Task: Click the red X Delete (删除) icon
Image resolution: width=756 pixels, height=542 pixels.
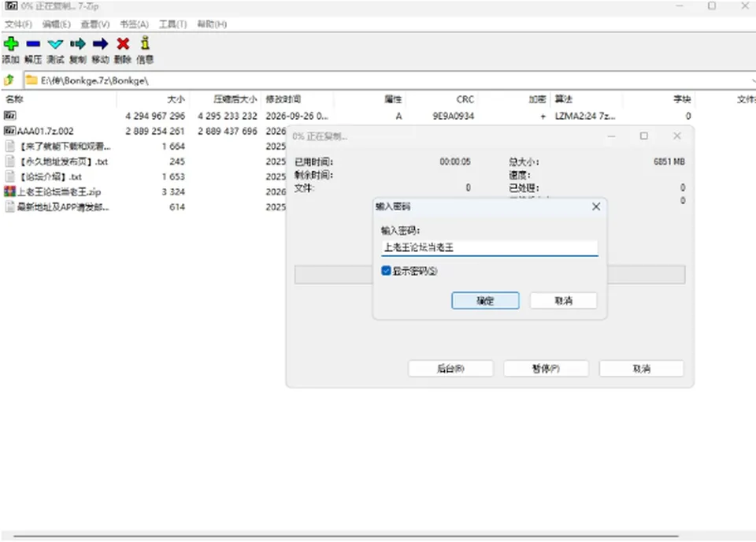Action: [x=123, y=44]
